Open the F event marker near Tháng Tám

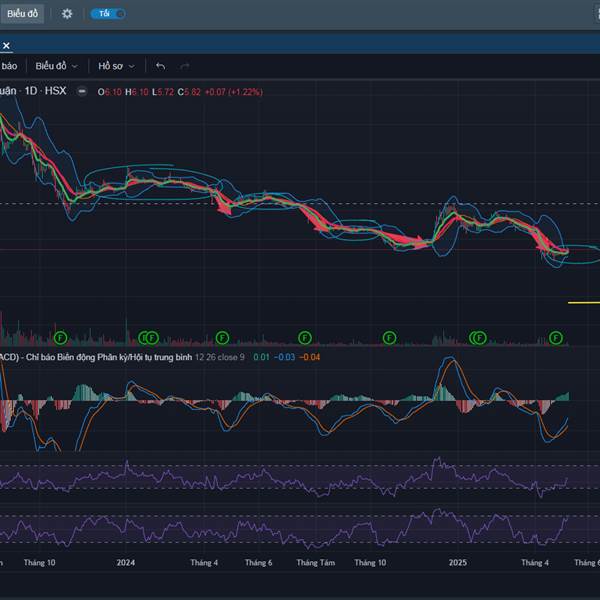tap(305, 338)
